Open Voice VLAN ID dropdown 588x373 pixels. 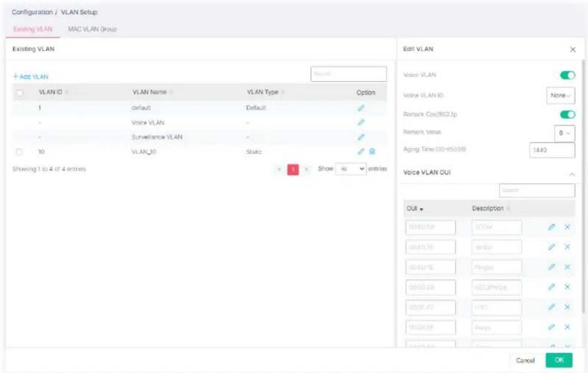[560, 96]
